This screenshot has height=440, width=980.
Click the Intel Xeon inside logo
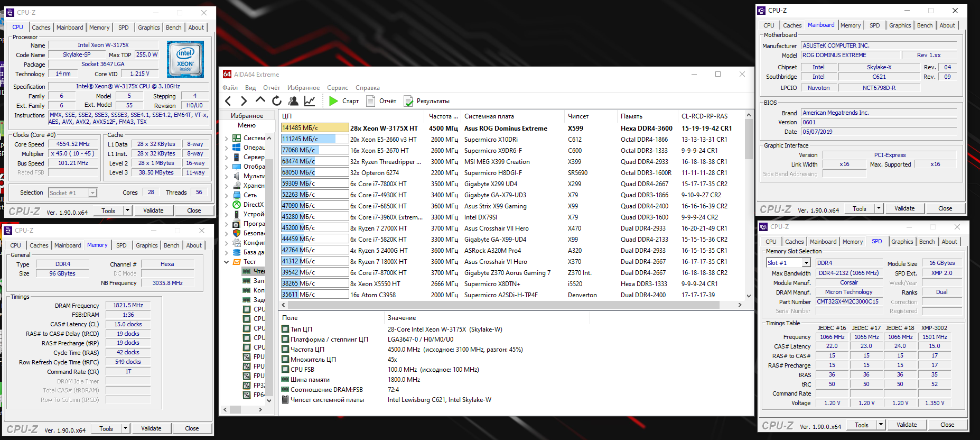pos(185,60)
